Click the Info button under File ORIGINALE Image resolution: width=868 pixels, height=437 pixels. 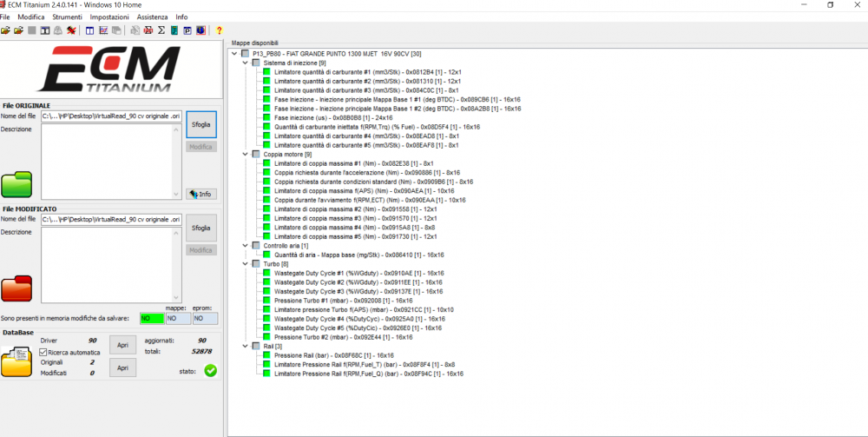click(x=201, y=195)
